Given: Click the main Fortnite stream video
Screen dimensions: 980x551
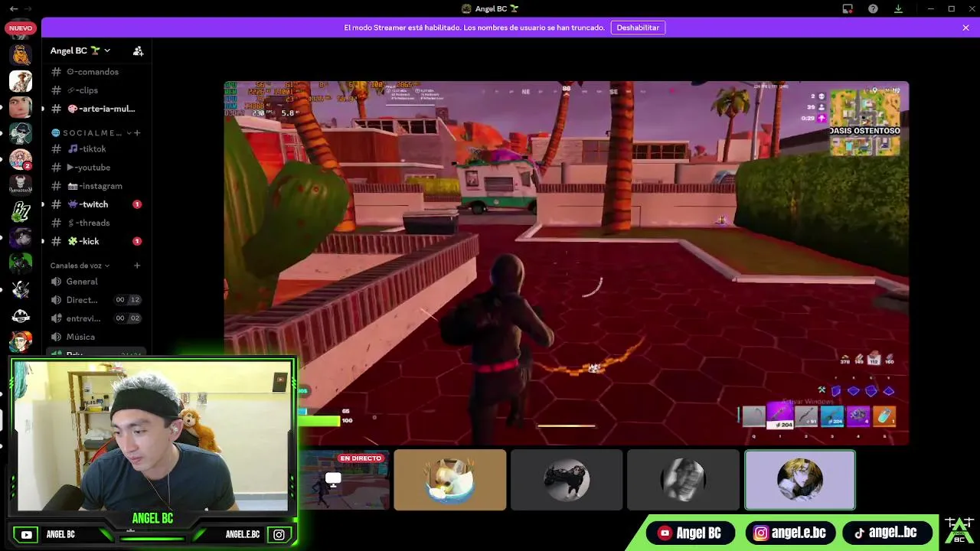Looking at the screenshot, I should [567, 262].
